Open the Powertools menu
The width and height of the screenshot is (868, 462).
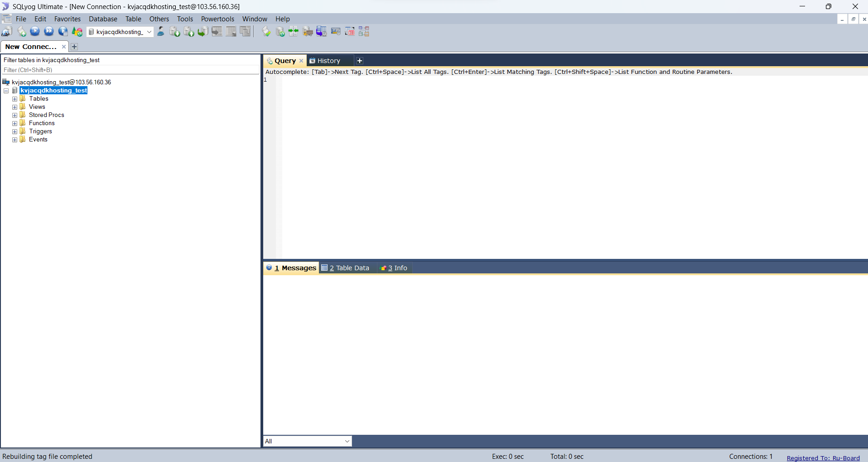point(217,19)
